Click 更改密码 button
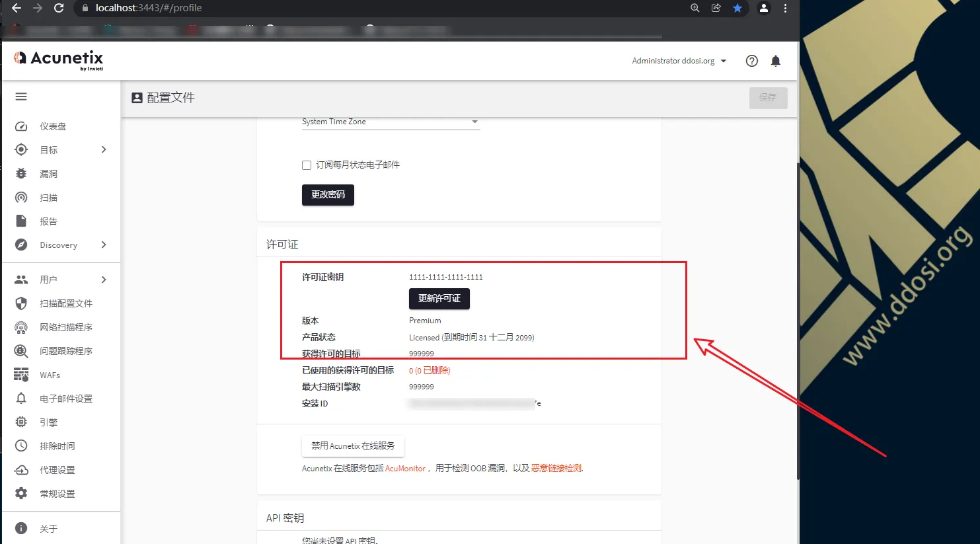 328,195
